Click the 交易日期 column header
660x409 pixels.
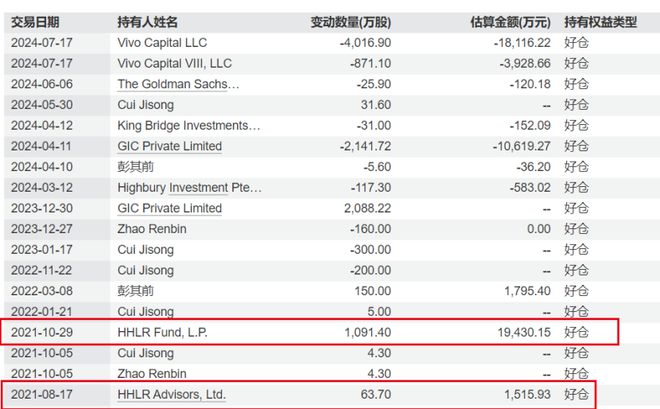[35, 22]
